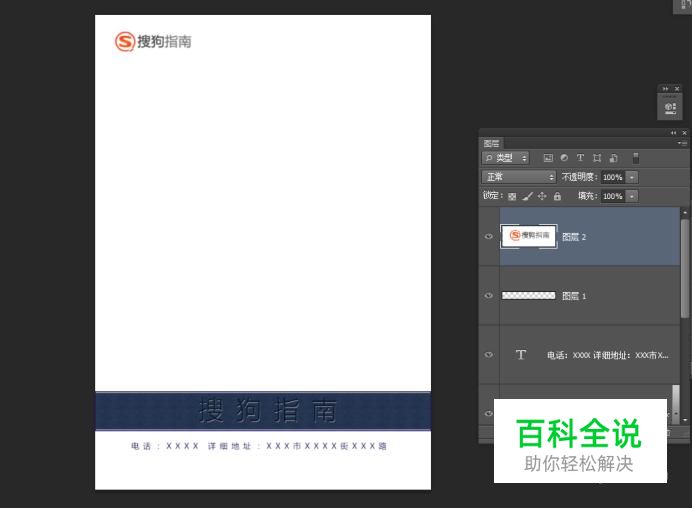The width and height of the screenshot is (692, 508).
Task: Filter layers by type (T) icon
Action: click(580, 158)
